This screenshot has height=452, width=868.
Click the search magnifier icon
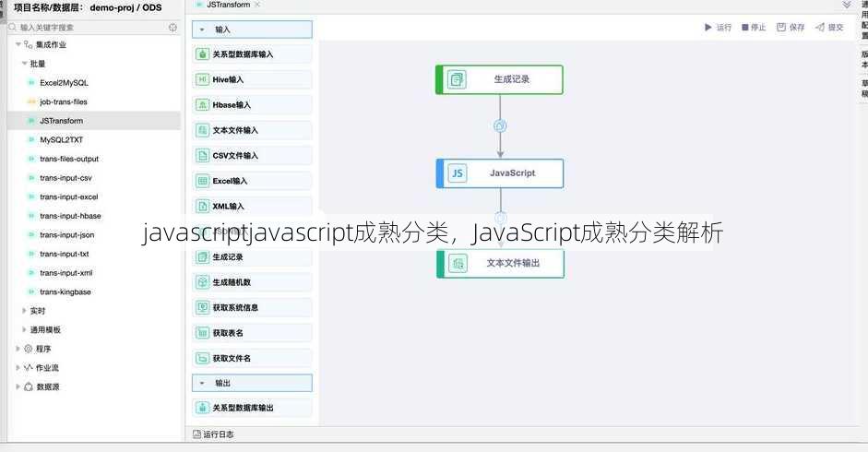click(13, 27)
